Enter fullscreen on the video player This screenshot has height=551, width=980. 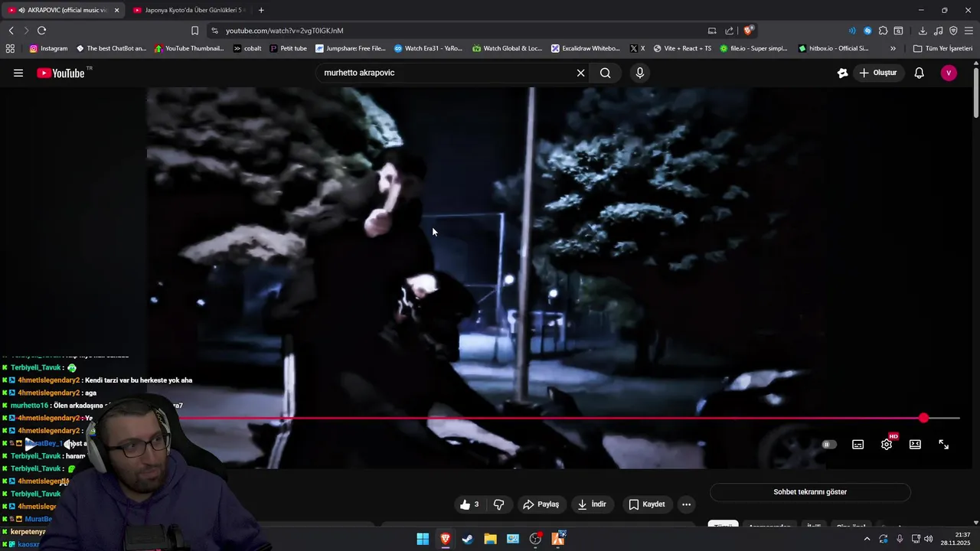tap(944, 445)
